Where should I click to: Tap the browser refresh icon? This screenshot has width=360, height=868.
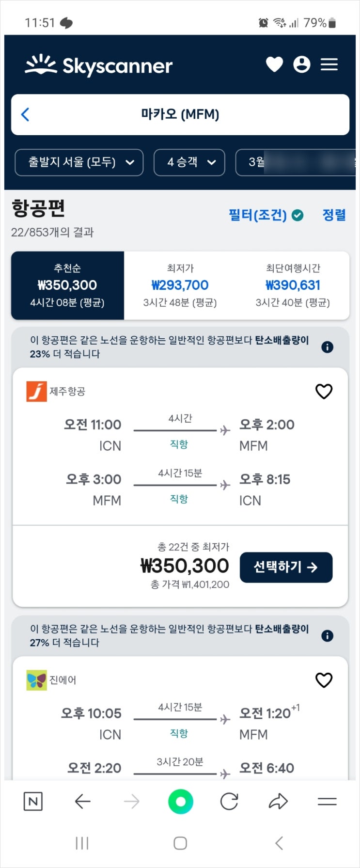click(229, 802)
